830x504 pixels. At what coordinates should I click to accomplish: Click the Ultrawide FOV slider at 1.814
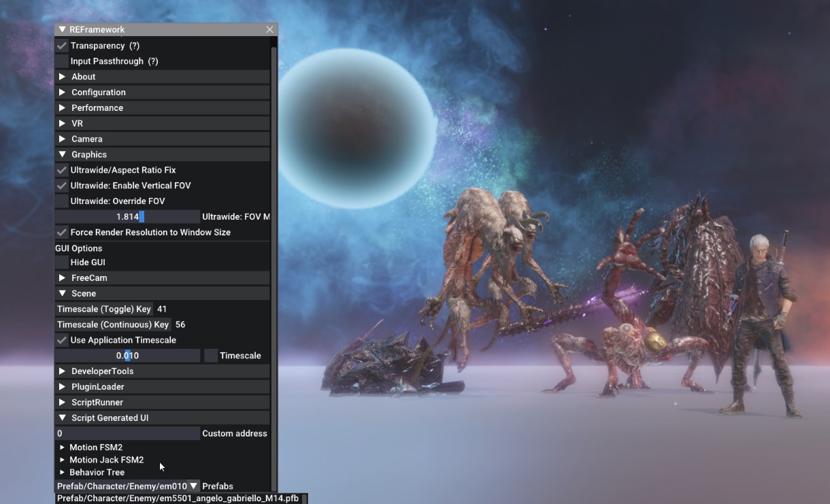point(127,217)
